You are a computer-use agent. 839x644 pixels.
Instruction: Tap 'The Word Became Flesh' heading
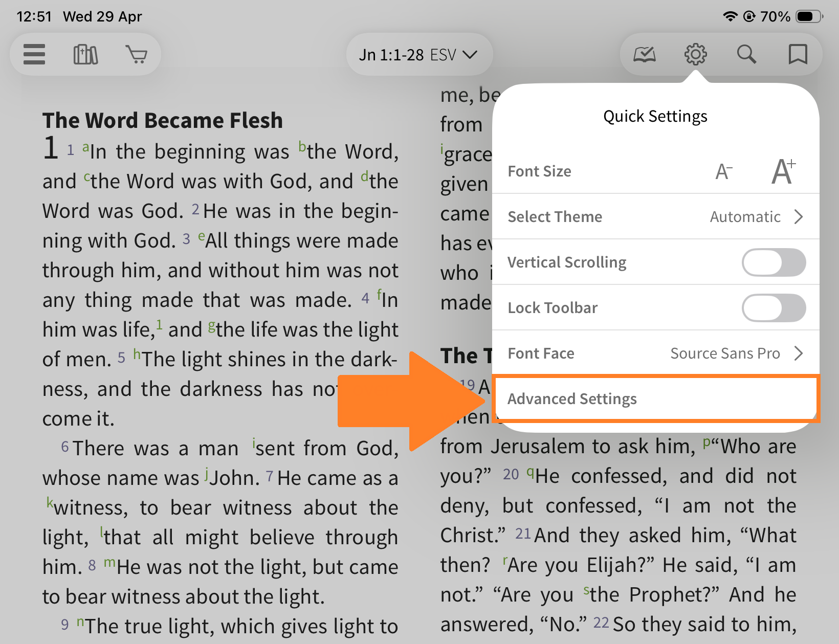pos(163,121)
